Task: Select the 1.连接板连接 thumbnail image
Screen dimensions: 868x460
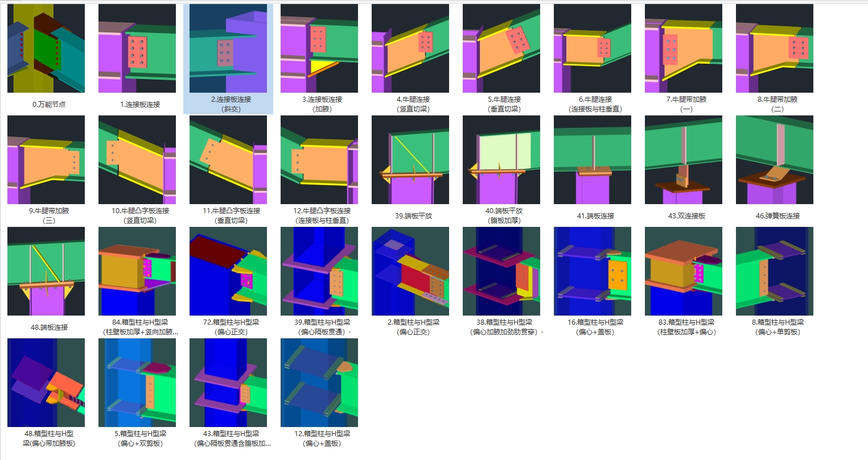Action: 137,48
